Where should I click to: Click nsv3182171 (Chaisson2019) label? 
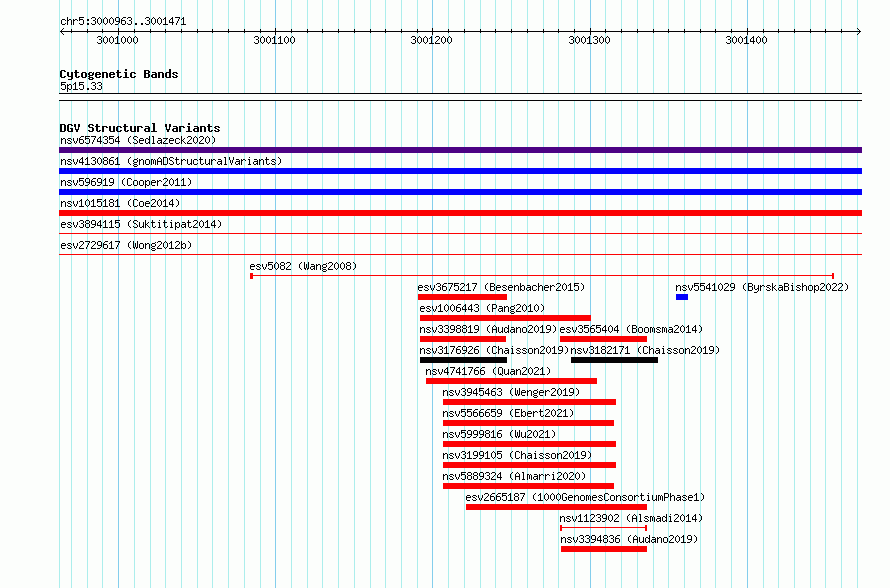[x=645, y=350]
